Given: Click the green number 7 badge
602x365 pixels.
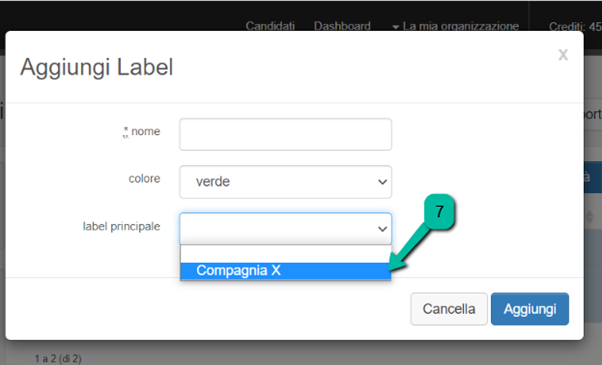Looking at the screenshot, I should 440,212.
